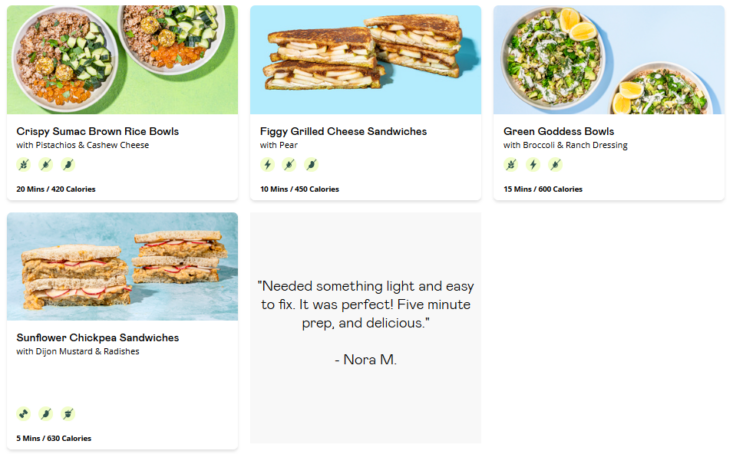Screen dimensions: 733x454
Task: Open the Sunflower Chickpea Sandwiches photo
Action: [x=122, y=266]
